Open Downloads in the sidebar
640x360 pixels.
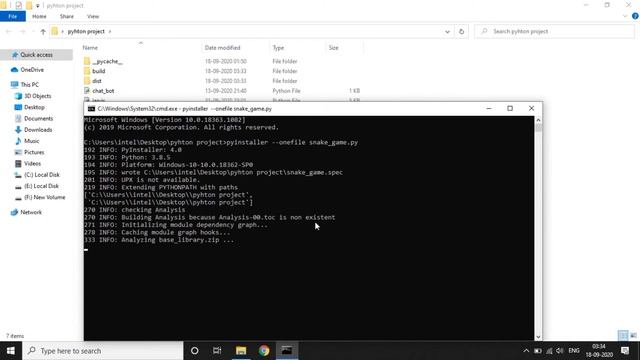(x=38, y=130)
